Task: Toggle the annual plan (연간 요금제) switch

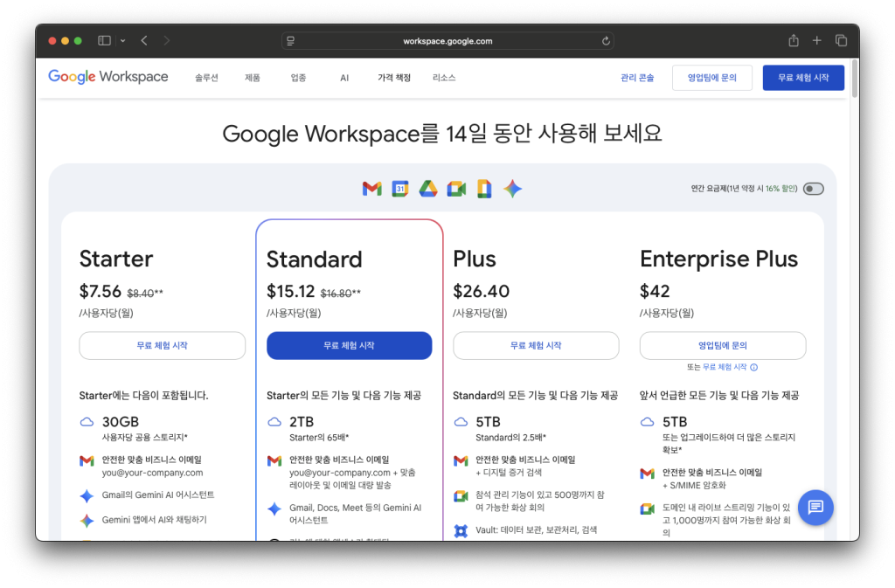Action: (x=813, y=189)
